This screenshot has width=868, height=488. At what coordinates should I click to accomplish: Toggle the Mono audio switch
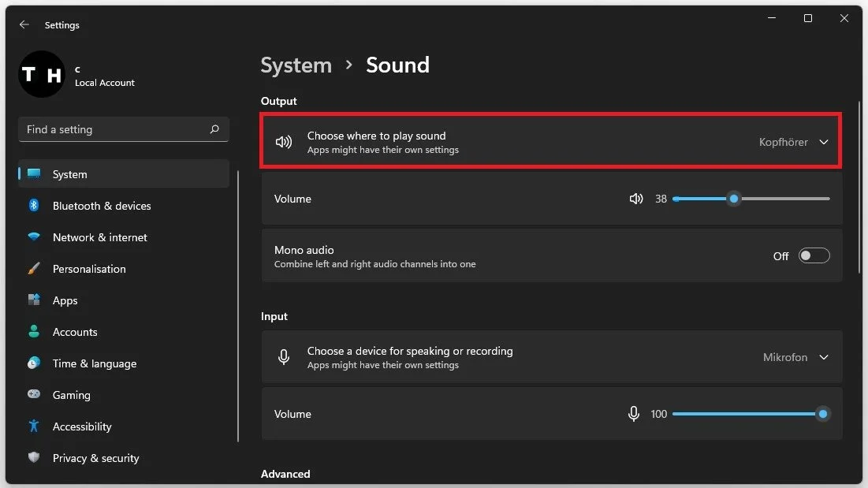(x=814, y=256)
